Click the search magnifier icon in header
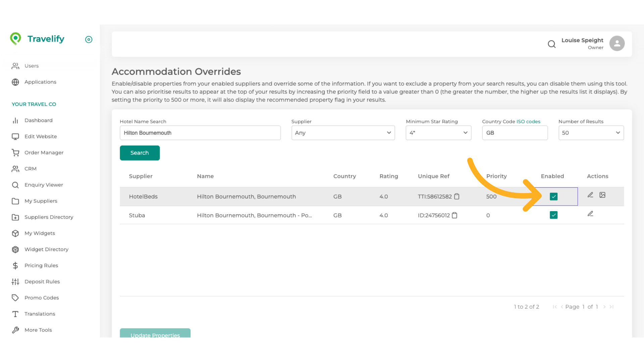 [x=551, y=44]
